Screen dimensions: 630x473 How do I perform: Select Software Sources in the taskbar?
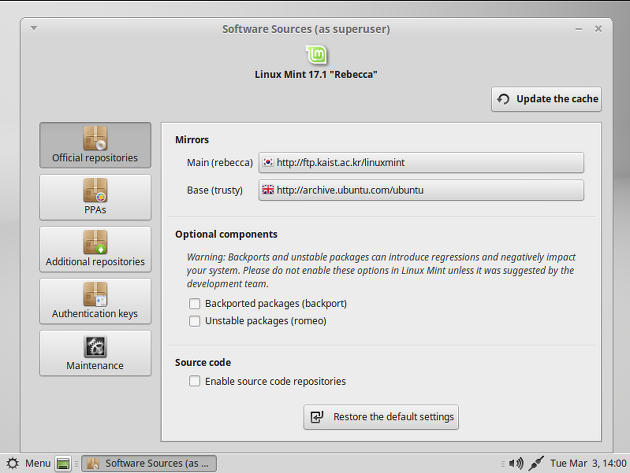pos(149,463)
